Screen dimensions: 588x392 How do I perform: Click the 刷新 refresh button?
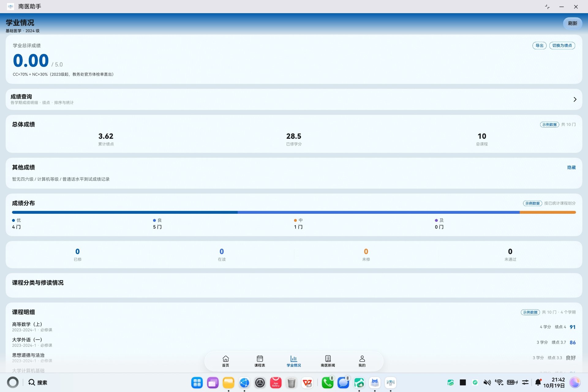(572, 23)
